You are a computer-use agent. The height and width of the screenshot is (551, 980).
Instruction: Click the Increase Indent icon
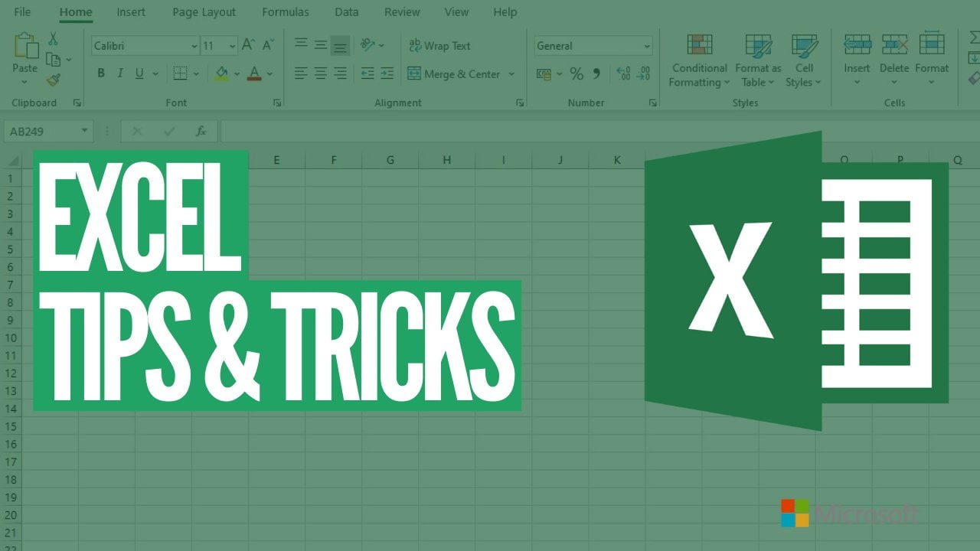point(387,73)
